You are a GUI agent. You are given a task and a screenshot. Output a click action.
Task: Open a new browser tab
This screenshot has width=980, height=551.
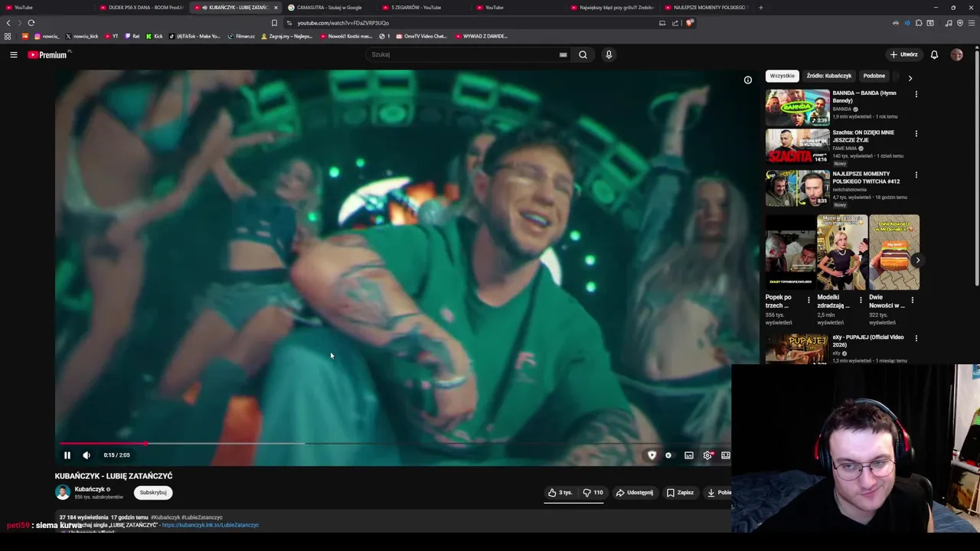point(760,8)
